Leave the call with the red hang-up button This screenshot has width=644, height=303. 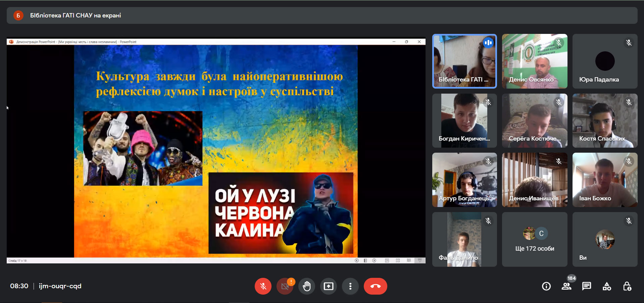(x=376, y=286)
